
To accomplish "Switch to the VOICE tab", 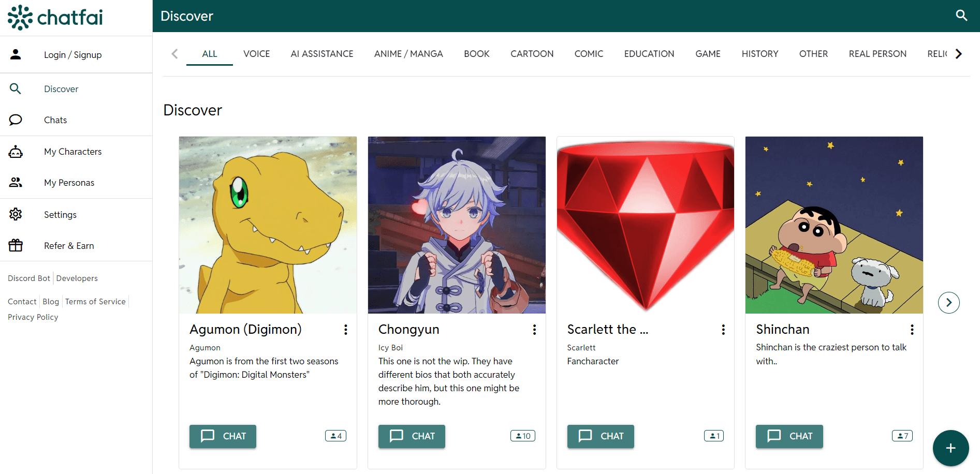I will click(256, 54).
